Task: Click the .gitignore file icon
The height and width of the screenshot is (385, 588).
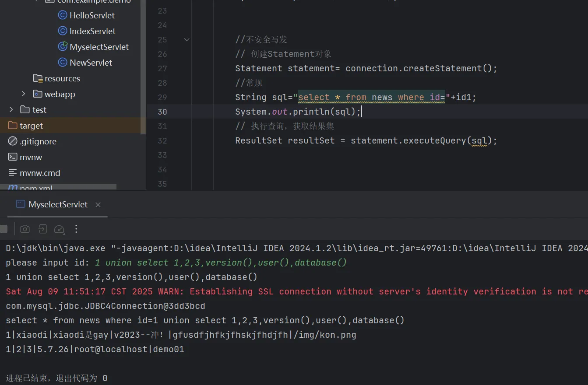Action: pyautogui.click(x=13, y=141)
